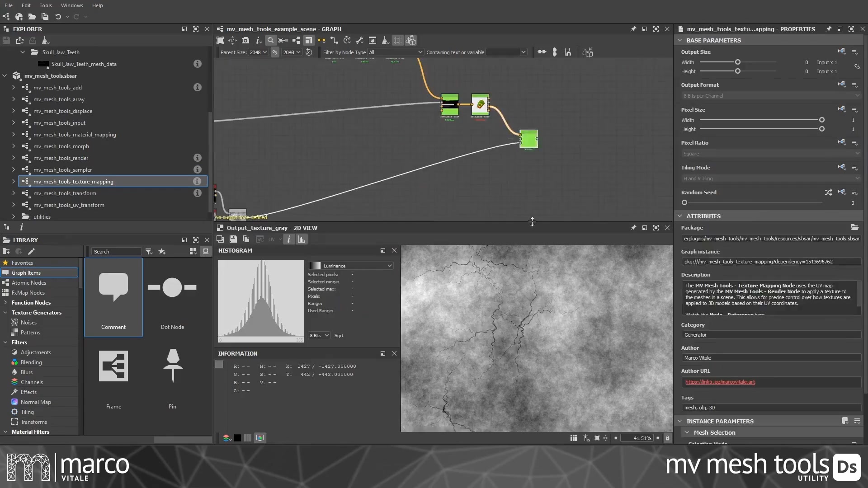Activate the graph search magnifier icon

[x=270, y=41]
